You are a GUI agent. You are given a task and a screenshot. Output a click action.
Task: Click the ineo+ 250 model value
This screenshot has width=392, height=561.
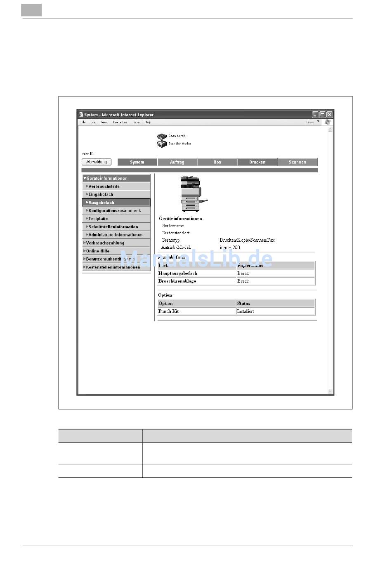230,247
